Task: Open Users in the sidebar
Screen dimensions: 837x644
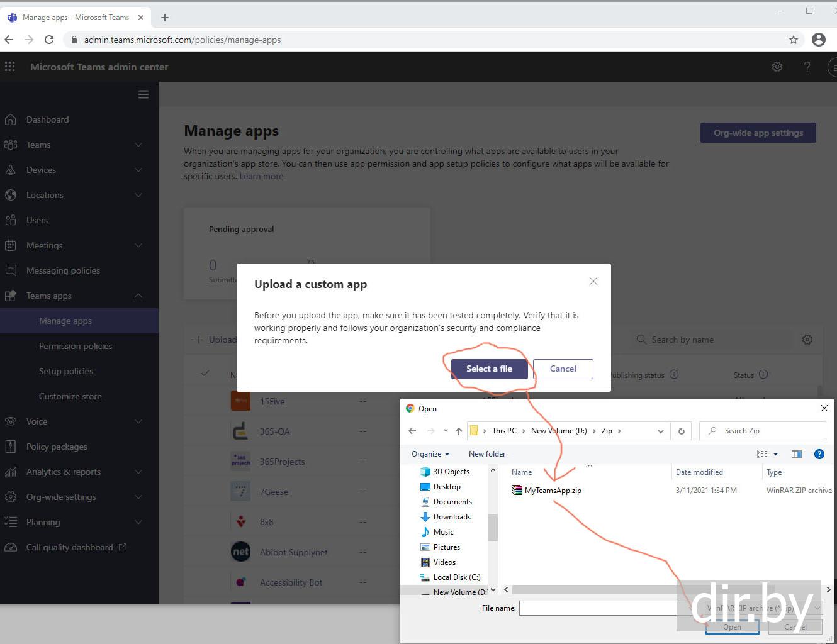Action: (x=37, y=220)
